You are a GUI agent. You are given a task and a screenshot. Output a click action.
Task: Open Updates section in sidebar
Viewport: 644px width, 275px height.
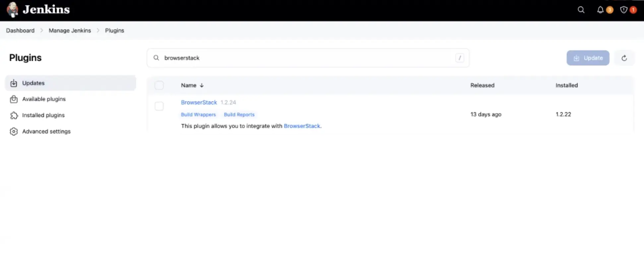70,83
